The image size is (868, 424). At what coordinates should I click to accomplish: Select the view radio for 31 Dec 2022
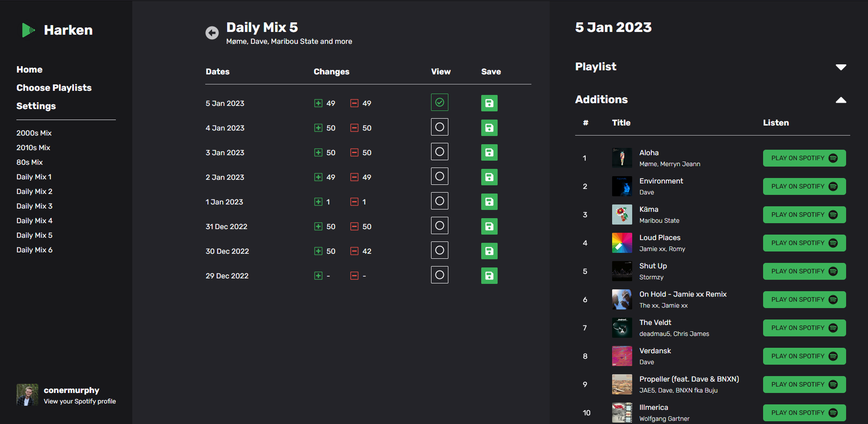point(440,225)
